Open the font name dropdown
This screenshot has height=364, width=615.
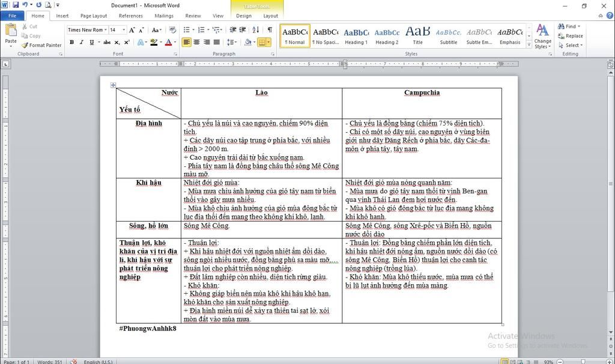tap(106, 30)
